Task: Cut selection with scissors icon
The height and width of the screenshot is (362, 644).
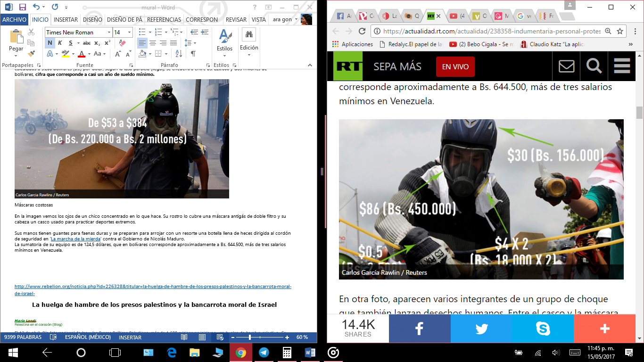Action: 31,32
